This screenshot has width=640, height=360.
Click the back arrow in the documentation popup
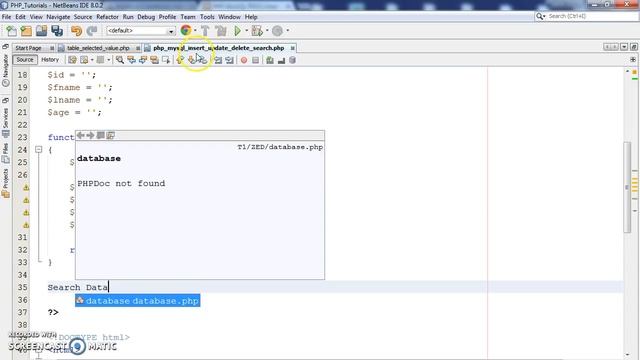tap(80, 135)
